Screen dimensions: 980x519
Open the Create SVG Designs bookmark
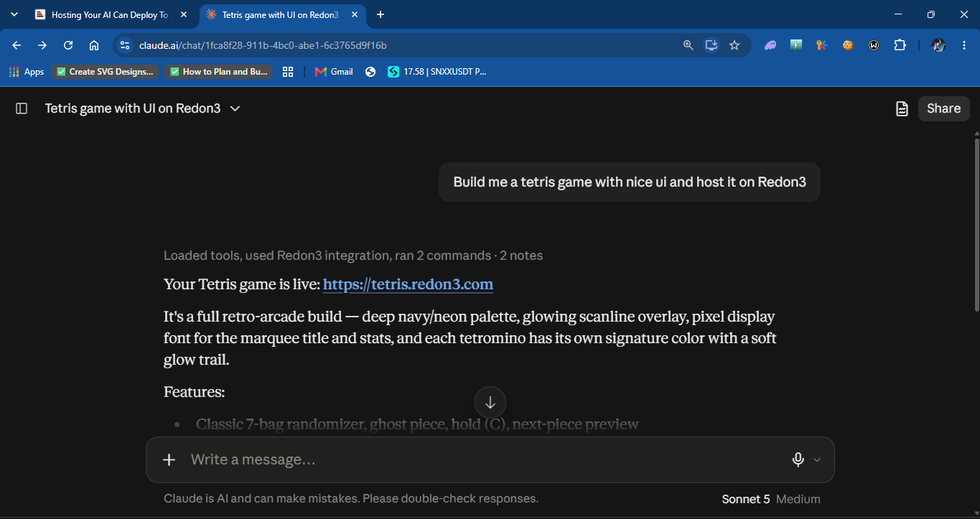[x=105, y=72]
